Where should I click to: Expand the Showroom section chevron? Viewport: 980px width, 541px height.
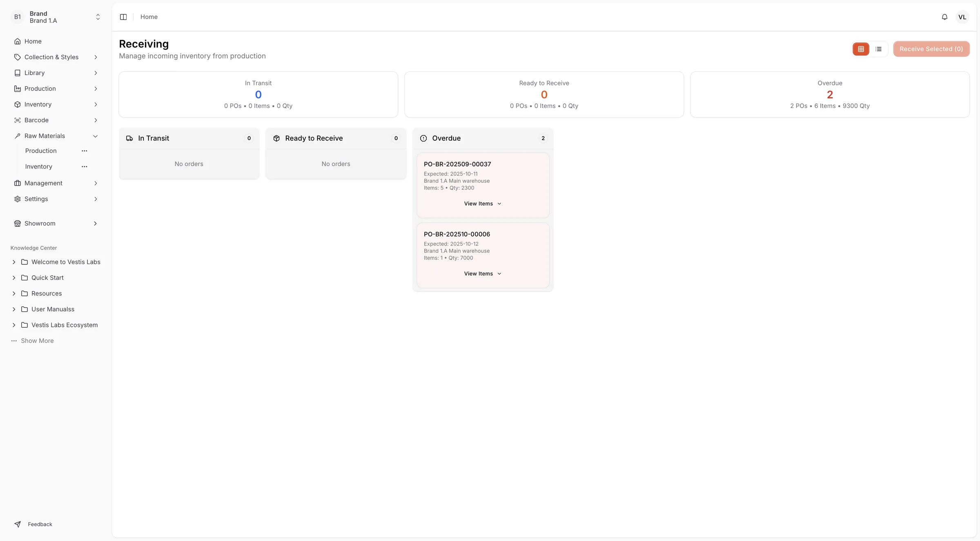[x=96, y=224]
